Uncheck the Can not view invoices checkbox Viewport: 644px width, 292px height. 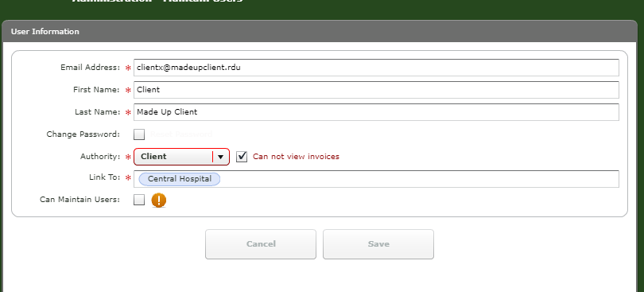click(x=242, y=157)
